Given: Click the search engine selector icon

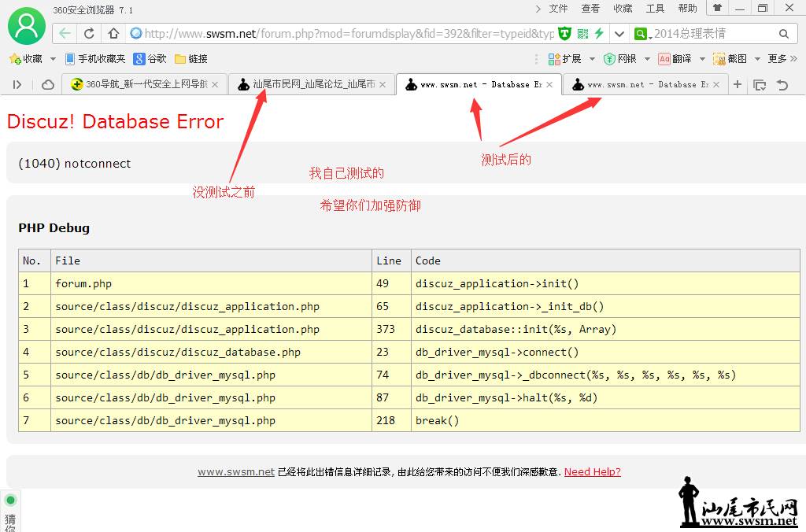Looking at the screenshot, I should pos(642,34).
